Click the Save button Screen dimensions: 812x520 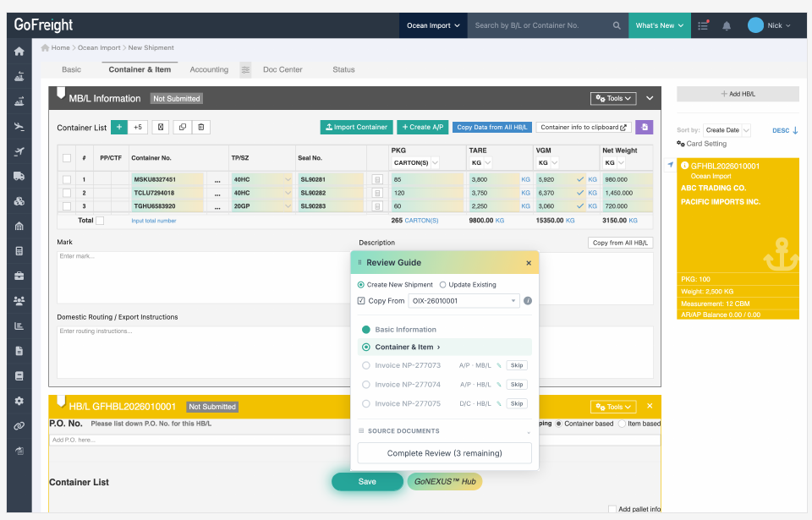(367, 482)
